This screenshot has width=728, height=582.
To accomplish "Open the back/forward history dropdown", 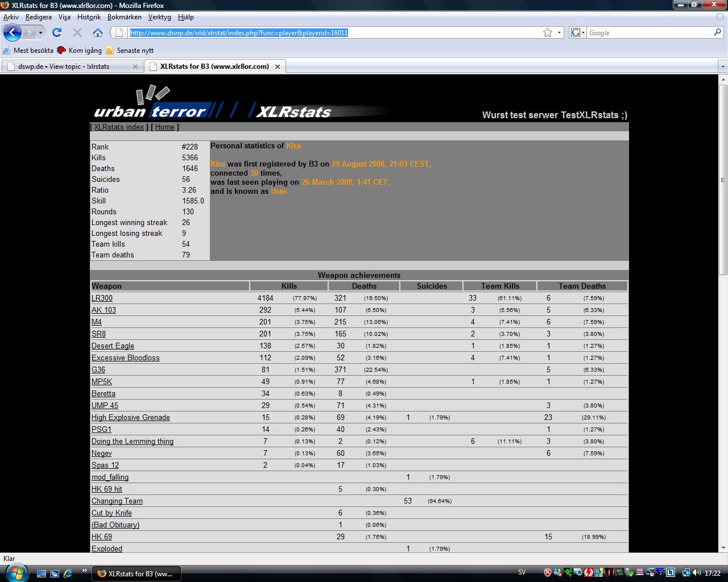I will point(40,32).
